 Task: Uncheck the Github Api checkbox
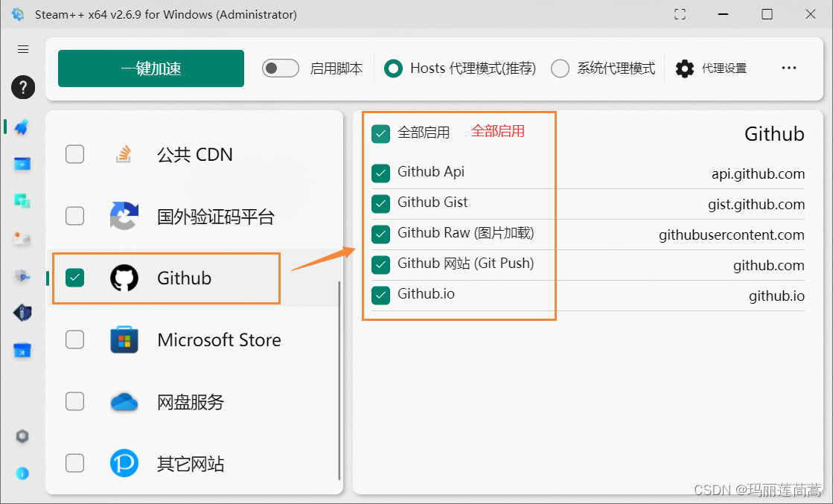381,173
